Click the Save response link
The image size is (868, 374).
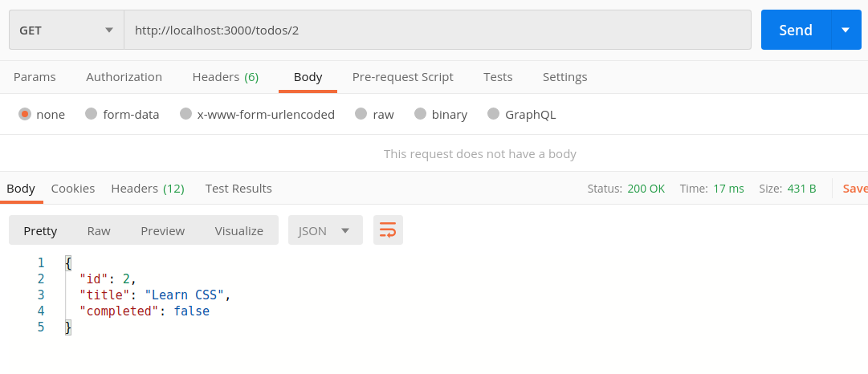tap(854, 189)
